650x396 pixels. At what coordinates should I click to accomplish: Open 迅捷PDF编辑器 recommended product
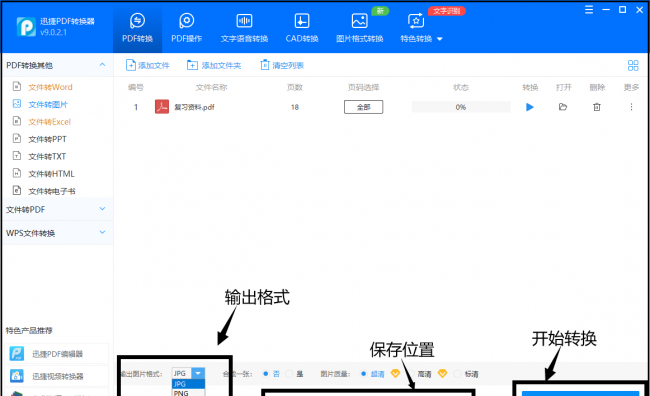click(x=57, y=354)
